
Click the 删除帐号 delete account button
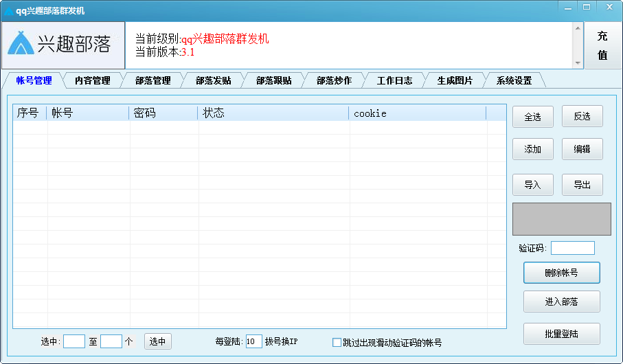coord(561,273)
